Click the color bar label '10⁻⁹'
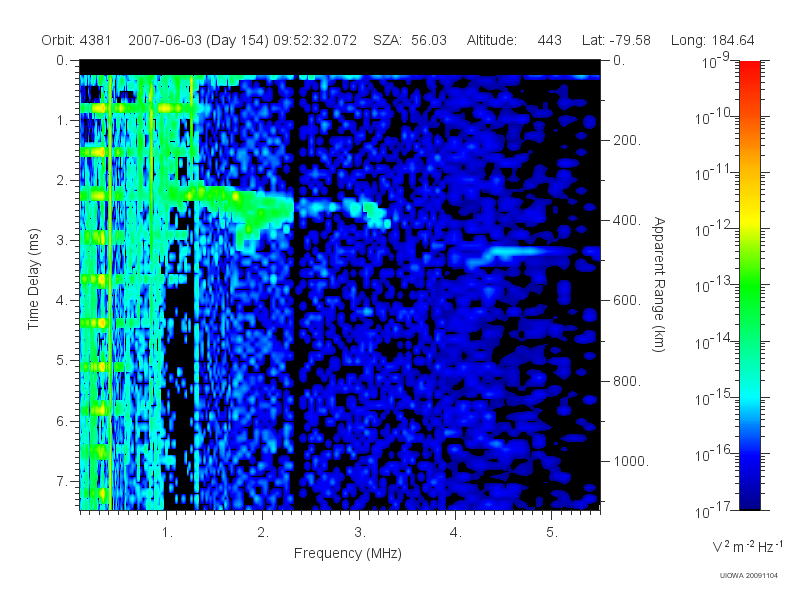The image size is (800, 600). tap(716, 61)
